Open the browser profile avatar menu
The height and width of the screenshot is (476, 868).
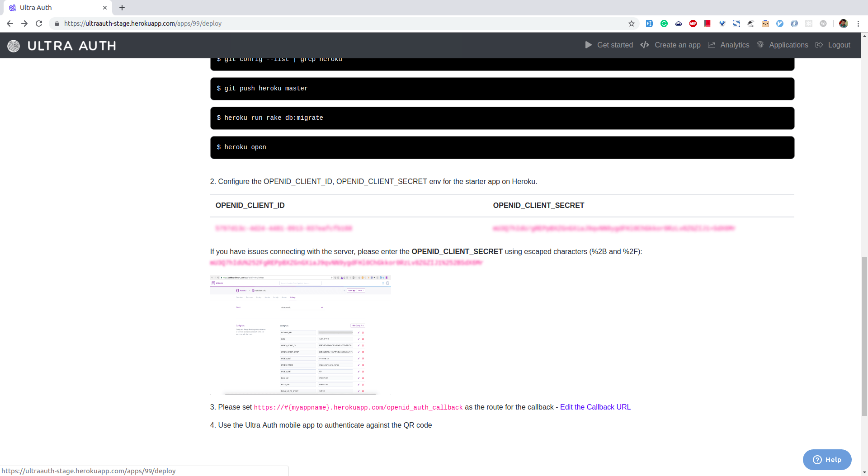(x=844, y=24)
